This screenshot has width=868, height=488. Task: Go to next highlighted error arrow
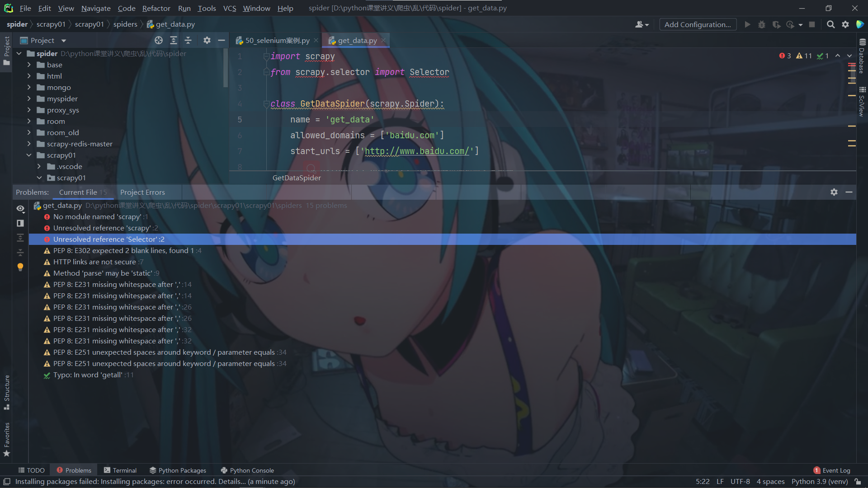point(849,56)
